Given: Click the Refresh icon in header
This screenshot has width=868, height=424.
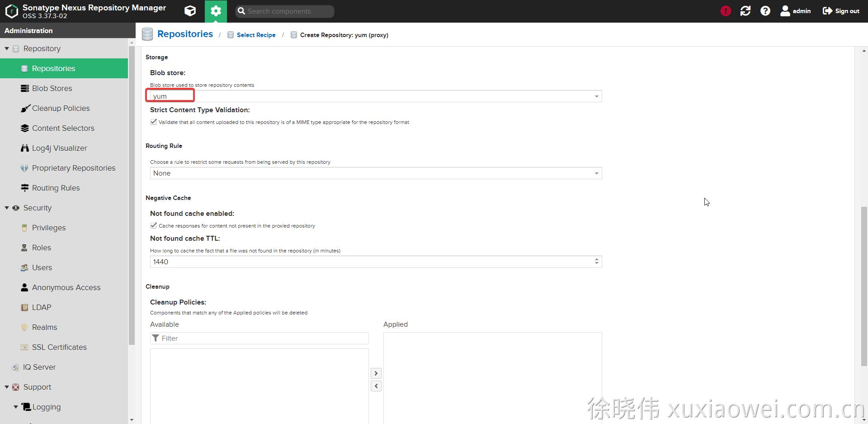Looking at the screenshot, I should [745, 11].
